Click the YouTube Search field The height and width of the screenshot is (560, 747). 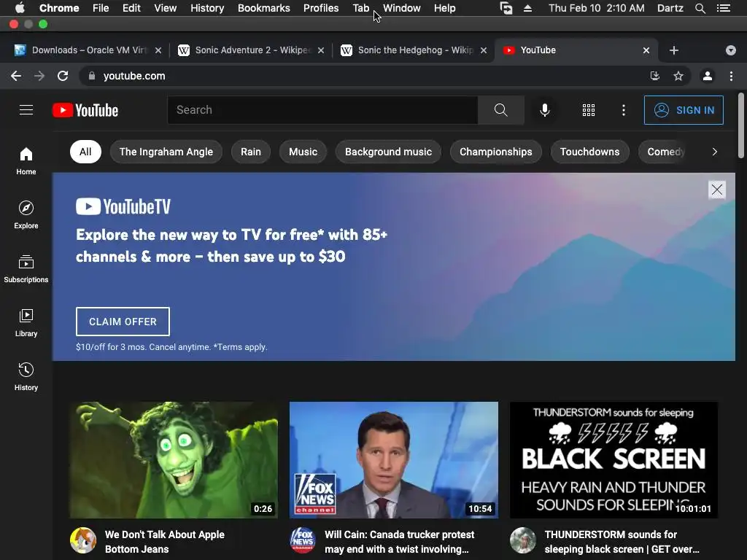(322, 110)
